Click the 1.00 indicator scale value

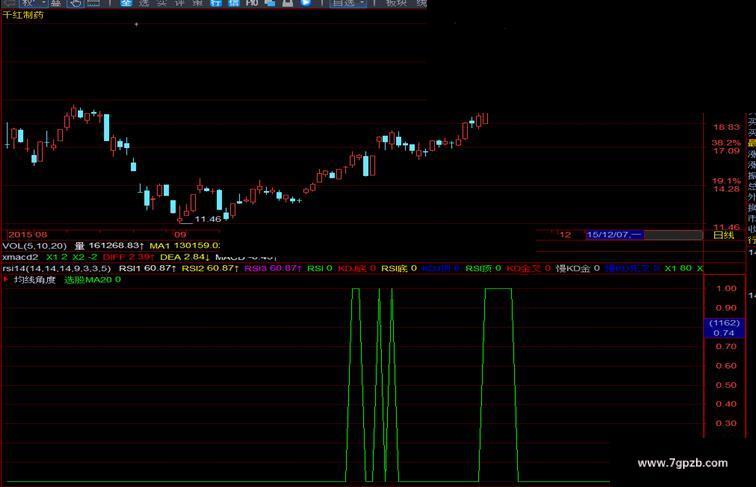tap(726, 289)
